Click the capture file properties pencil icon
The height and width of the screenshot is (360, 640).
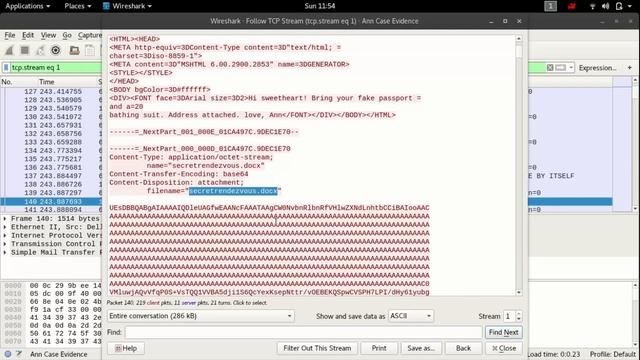19,354
